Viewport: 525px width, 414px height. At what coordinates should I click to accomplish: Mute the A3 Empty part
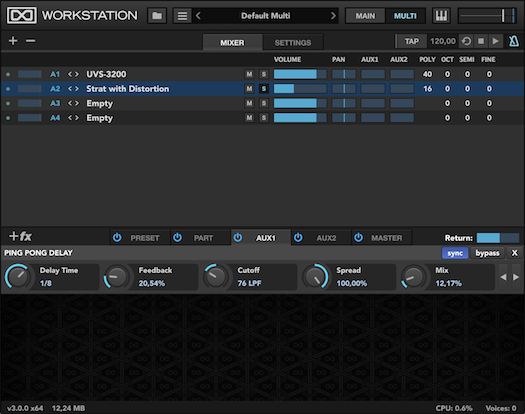pyautogui.click(x=249, y=103)
